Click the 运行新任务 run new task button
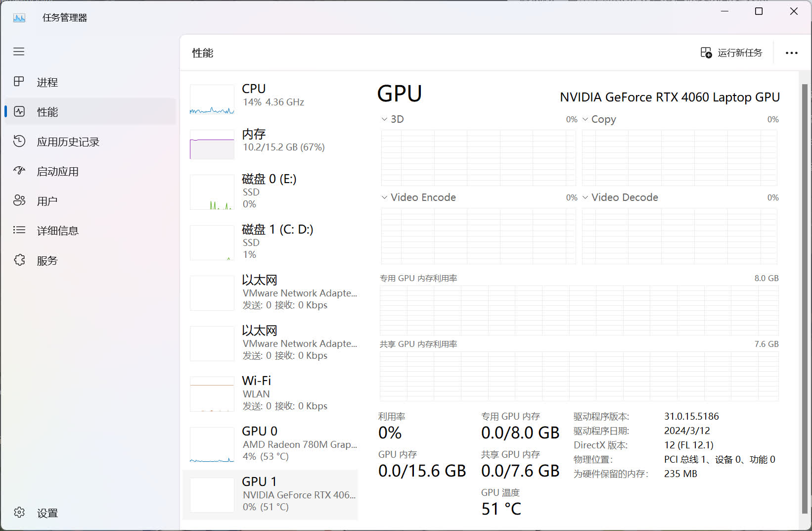 point(731,53)
